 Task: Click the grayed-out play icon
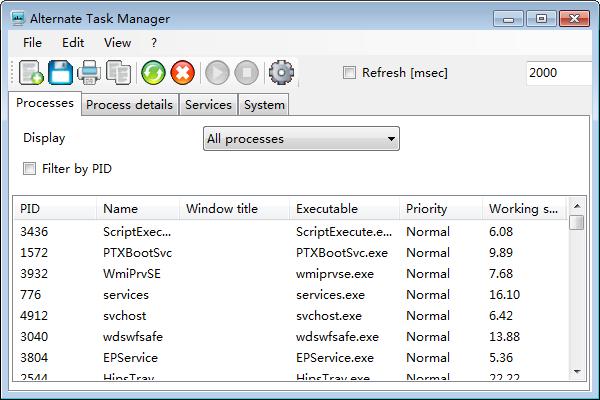217,72
